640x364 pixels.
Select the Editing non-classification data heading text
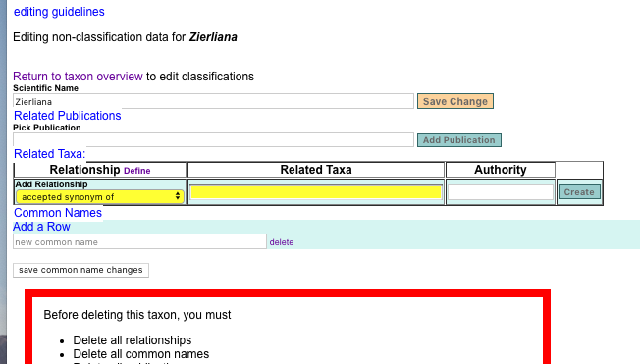125,37
